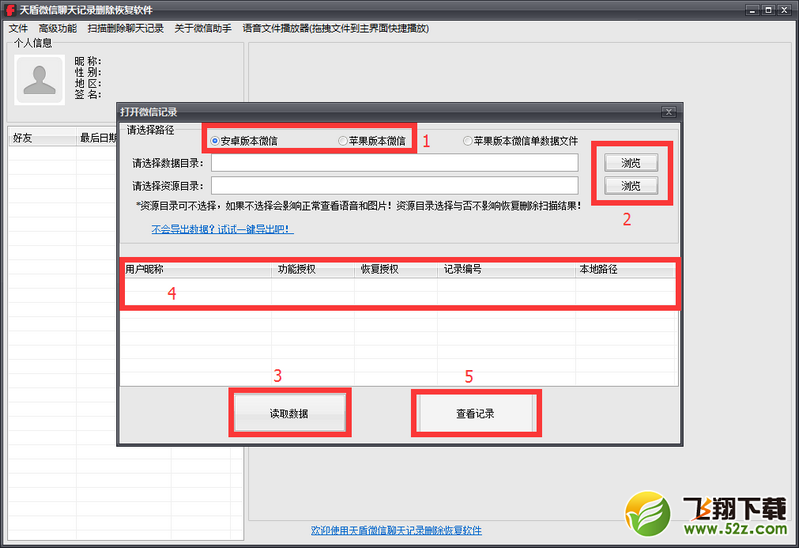Open the 扫描删除聊天记录 menu

click(x=125, y=29)
